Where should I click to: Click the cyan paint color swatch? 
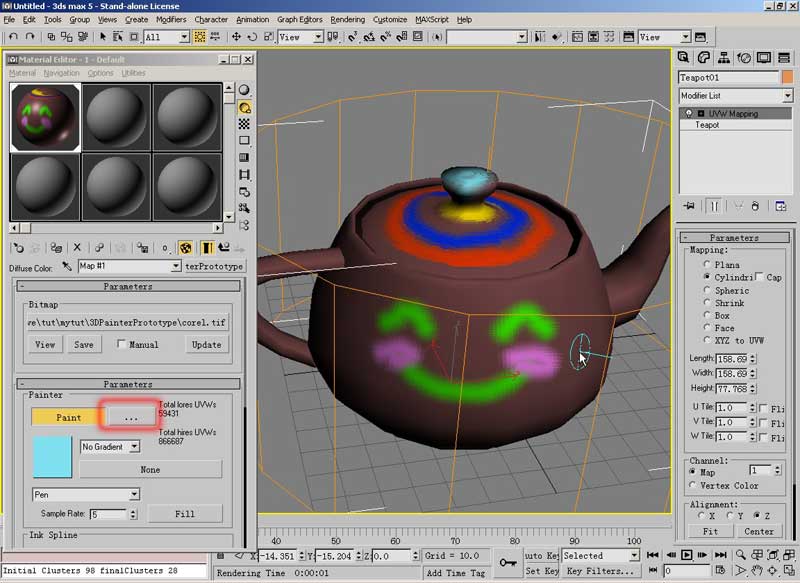52,456
